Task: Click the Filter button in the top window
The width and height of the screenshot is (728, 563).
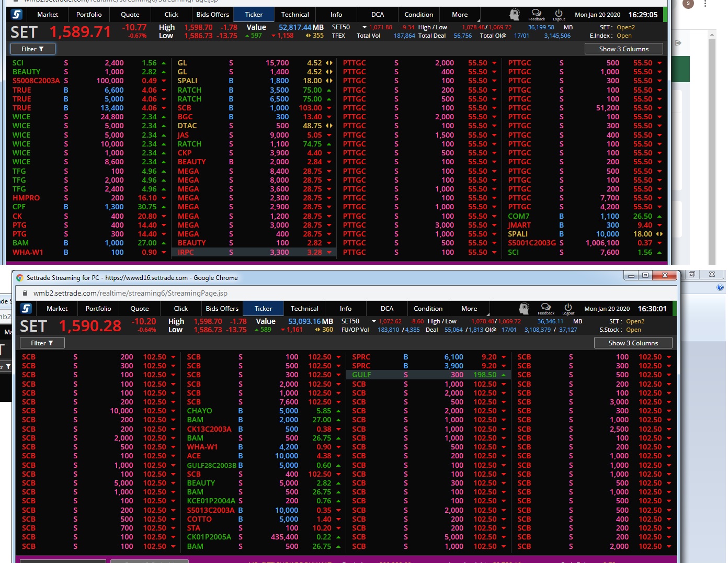Action: [33, 49]
